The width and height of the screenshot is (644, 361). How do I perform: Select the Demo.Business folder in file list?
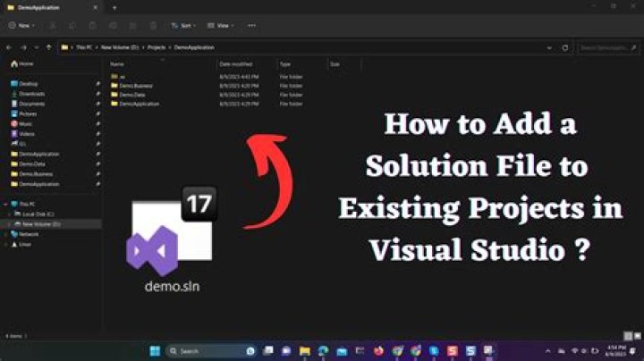(136, 86)
